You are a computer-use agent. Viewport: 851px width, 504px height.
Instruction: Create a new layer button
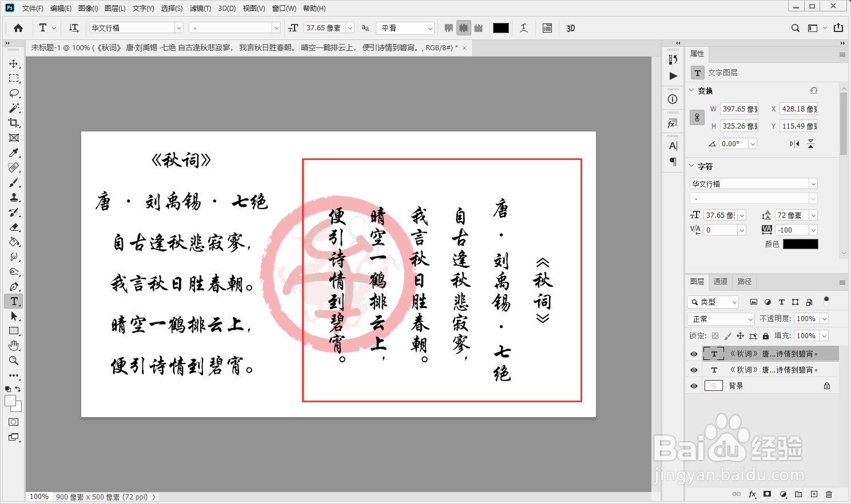click(x=814, y=494)
